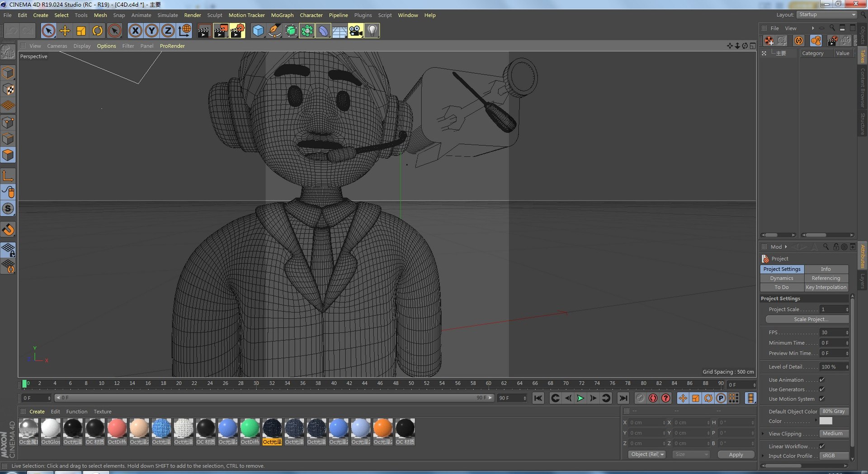Select the Scale tool icon
The width and height of the screenshot is (868, 474).
pos(81,31)
